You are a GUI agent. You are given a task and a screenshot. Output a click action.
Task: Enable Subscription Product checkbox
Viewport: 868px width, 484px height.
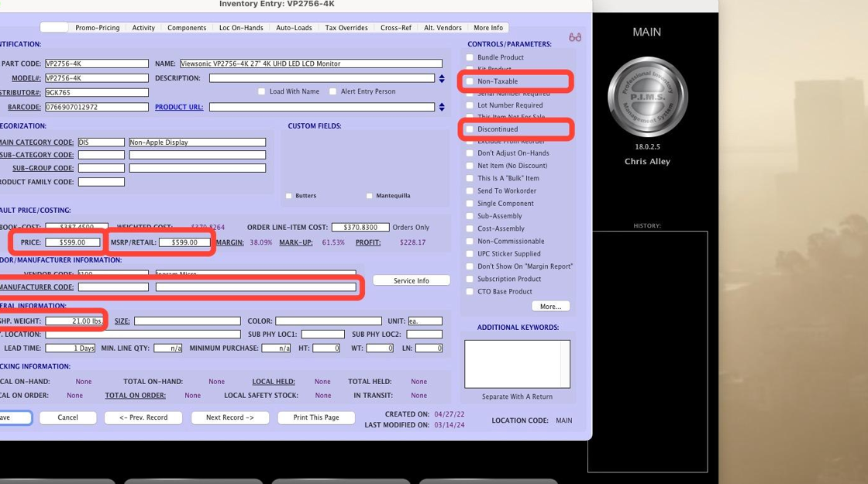tap(470, 280)
